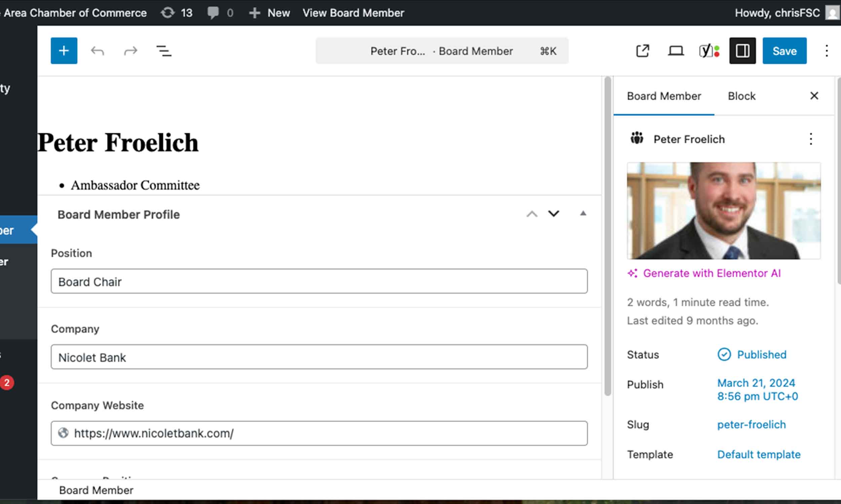The height and width of the screenshot is (504, 841).
Task: Select the Board Member sidebar tab
Action: pos(664,96)
